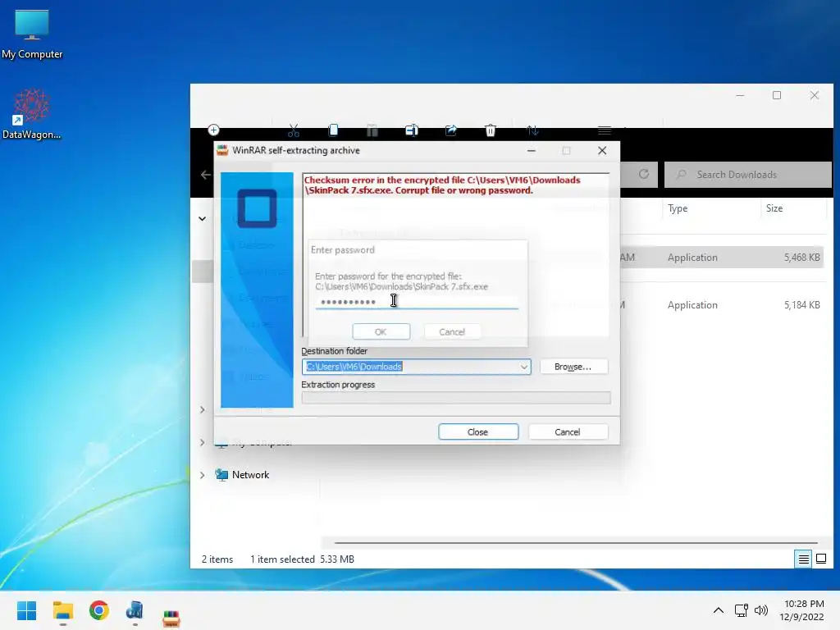Click the WinRAR icon in the taskbar
840x630 pixels.
click(171, 618)
